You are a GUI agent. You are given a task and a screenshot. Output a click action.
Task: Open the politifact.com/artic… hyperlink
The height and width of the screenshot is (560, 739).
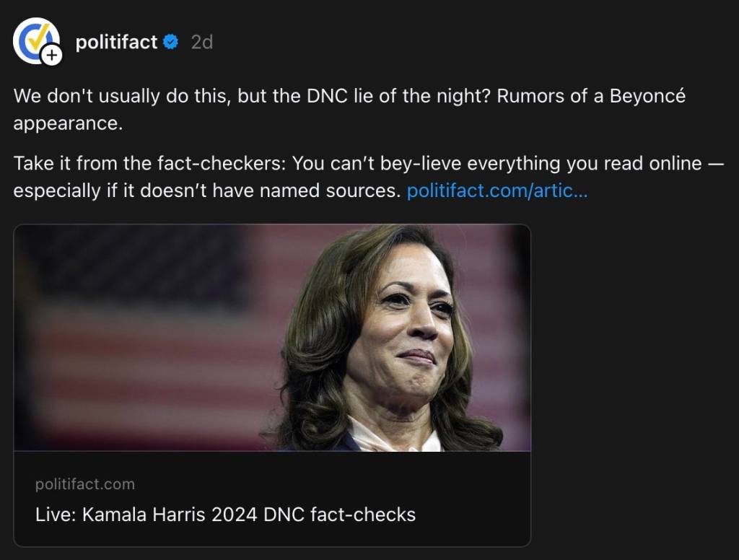point(497,191)
